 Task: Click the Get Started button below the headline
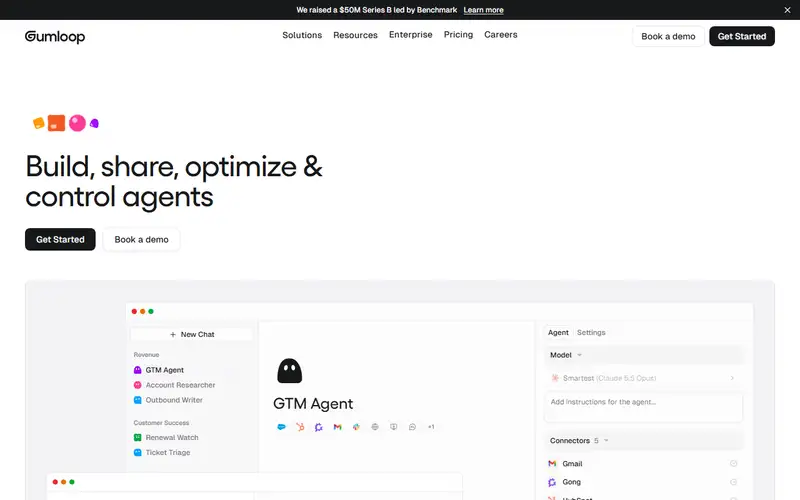60,239
